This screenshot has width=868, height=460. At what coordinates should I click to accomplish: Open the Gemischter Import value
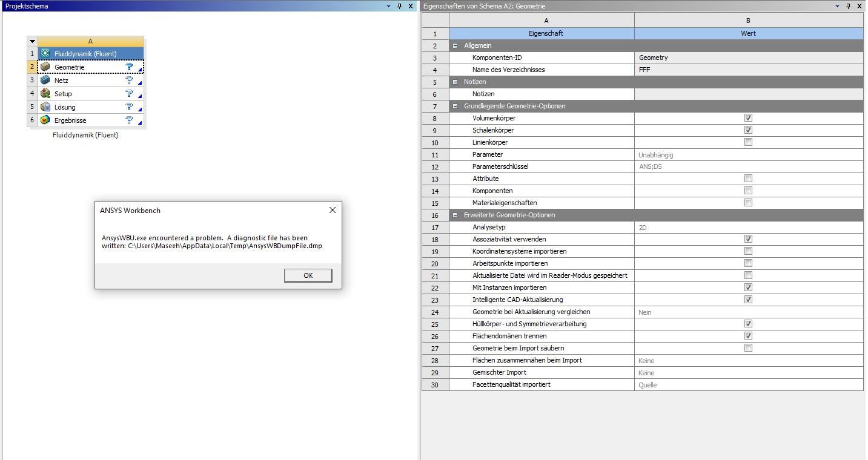(749, 373)
